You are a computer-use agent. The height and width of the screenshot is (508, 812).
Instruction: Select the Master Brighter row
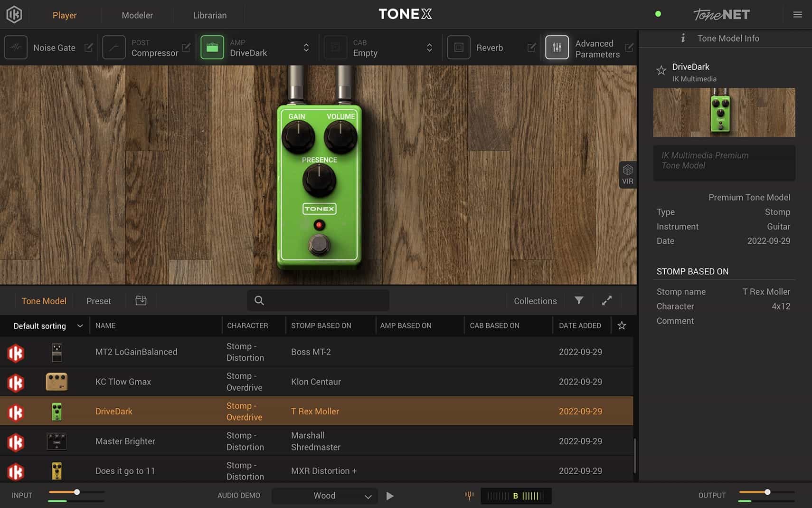(x=316, y=441)
